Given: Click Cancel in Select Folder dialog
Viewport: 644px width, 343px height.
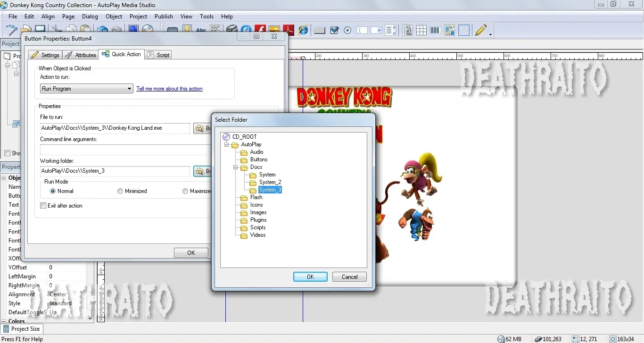Looking at the screenshot, I should [x=349, y=277].
